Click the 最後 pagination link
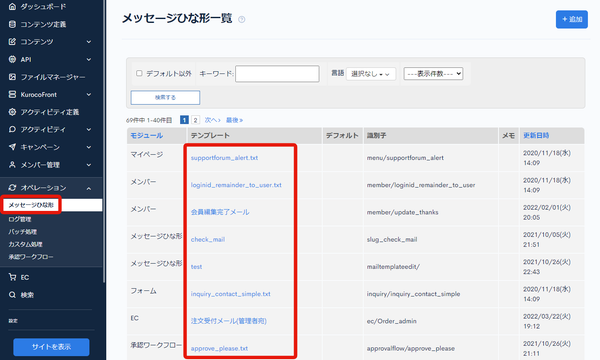The width and height of the screenshot is (600, 360). [x=234, y=120]
